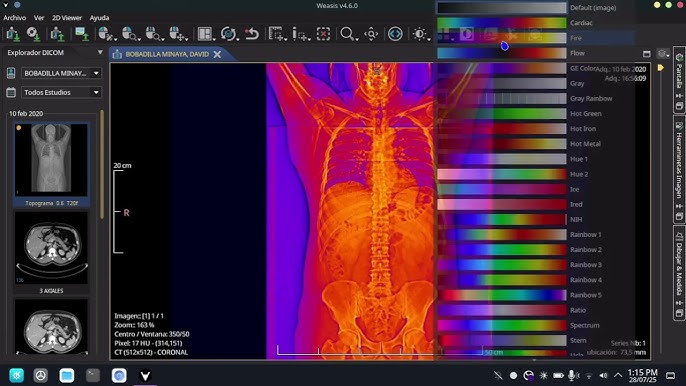Click the import from DICOM CD icon
The width and height of the screenshot is (686, 386).
tap(34, 34)
